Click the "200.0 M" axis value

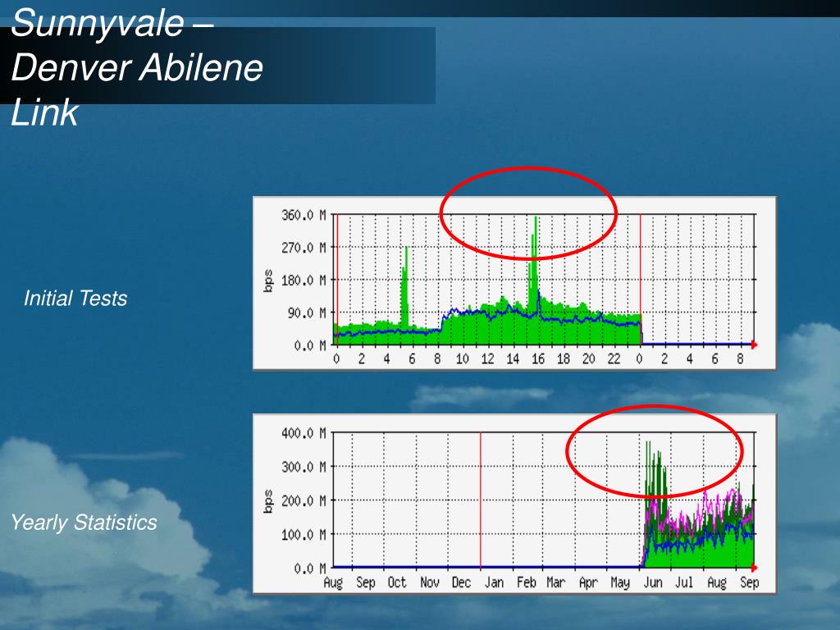coord(304,501)
